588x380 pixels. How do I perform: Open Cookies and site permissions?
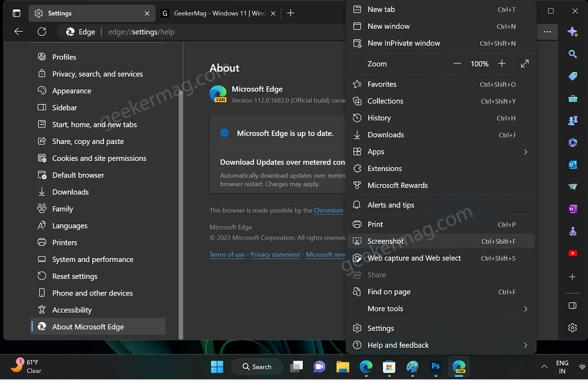98,158
